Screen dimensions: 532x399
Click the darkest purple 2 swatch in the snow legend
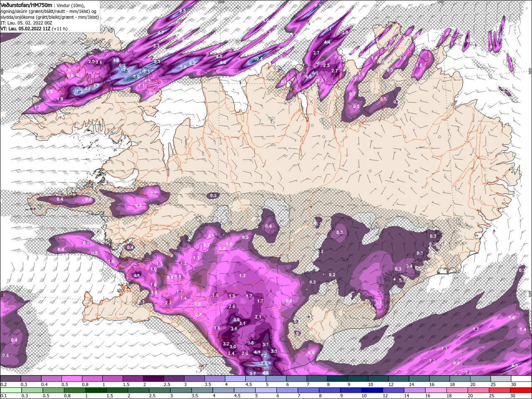(x=153, y=379)
